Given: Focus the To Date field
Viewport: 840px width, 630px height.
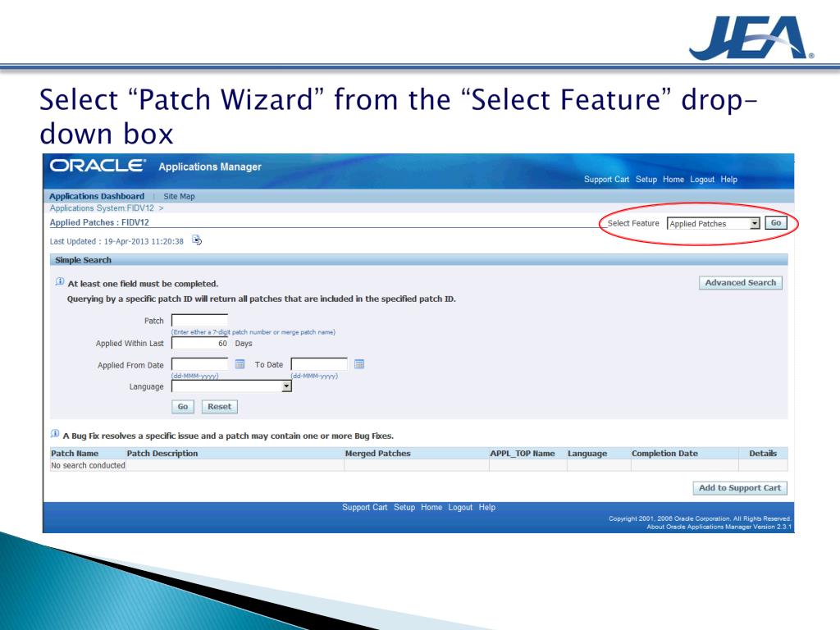Looking at the screenshot, I should 319,364.
